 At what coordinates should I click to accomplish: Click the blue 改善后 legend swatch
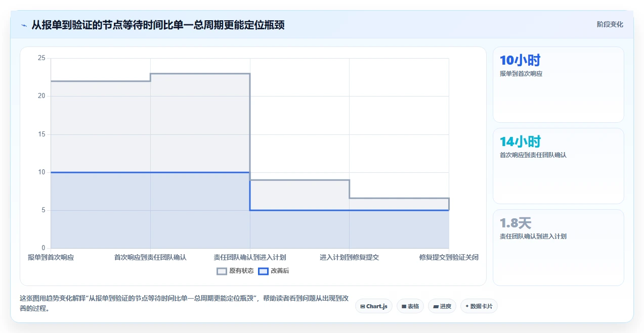pos(263,271)
